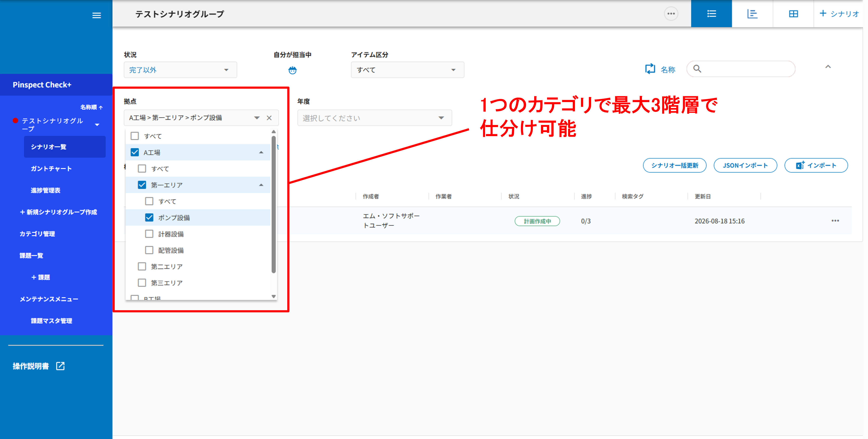Click the Pinspect Check+ title in the sidebar

pyautogui.click(x=42, y=85)
